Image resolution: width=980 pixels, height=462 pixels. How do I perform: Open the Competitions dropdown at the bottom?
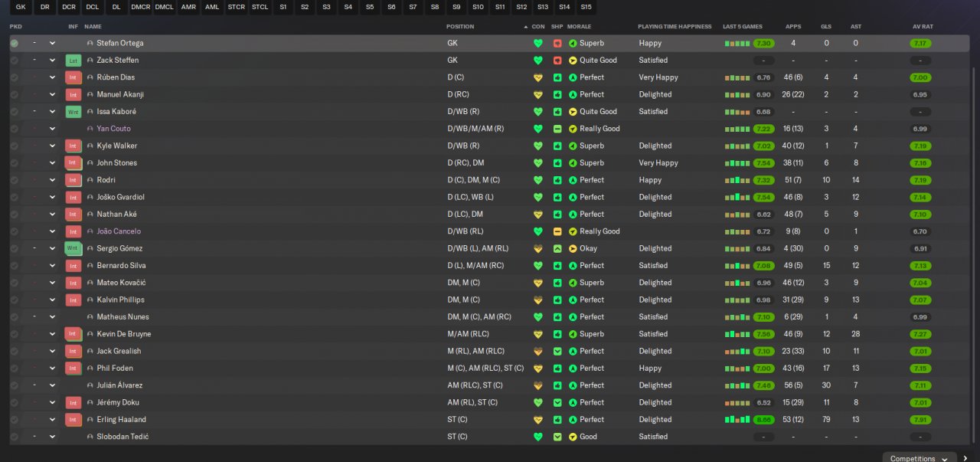coord(920,458)
